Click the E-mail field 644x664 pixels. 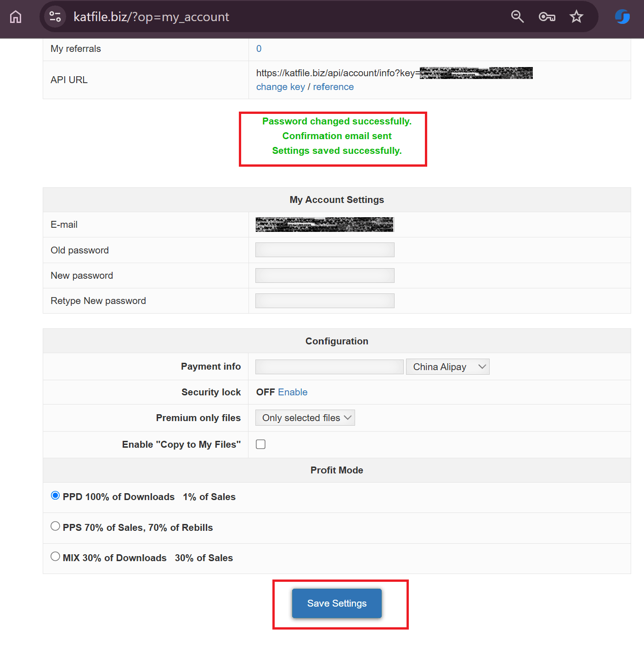click(x=325, y=225)
